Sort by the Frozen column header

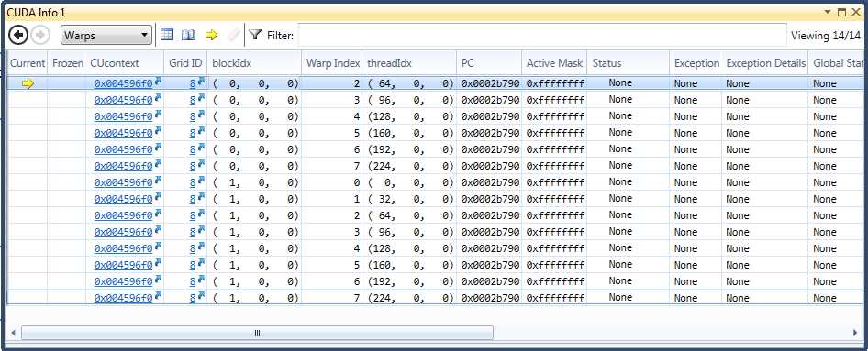tap(68, 63)
